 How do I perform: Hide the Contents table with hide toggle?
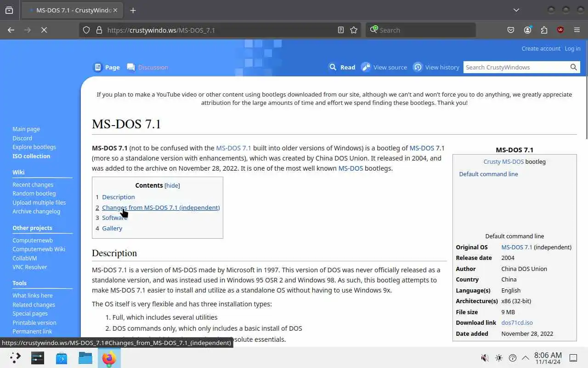click(172, 185)
